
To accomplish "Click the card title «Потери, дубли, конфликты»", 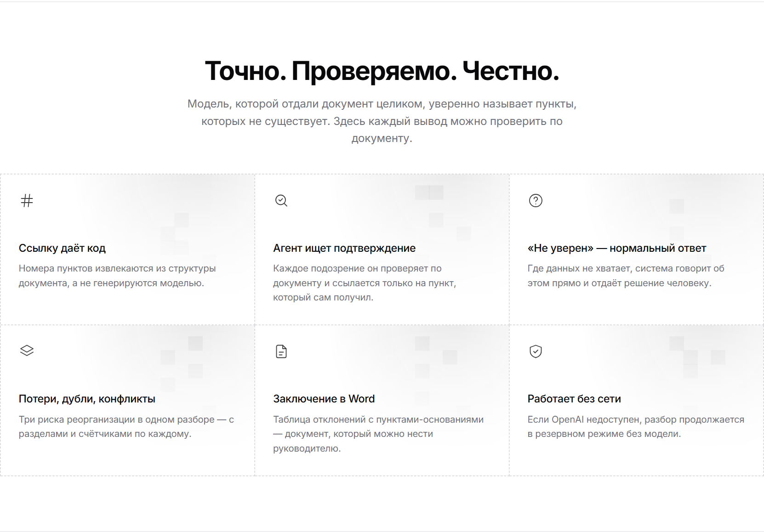I will pyautogui.click(x=87, y=399).
